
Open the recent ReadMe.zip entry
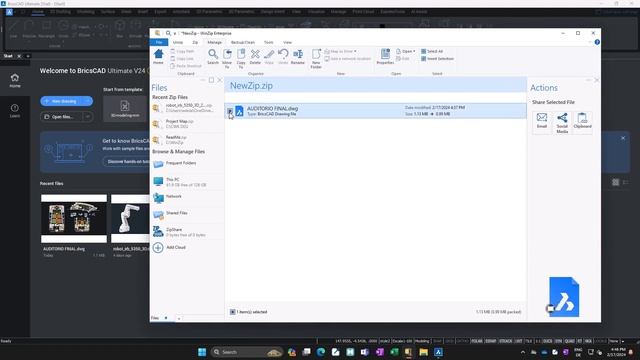[x=187, y=140]
